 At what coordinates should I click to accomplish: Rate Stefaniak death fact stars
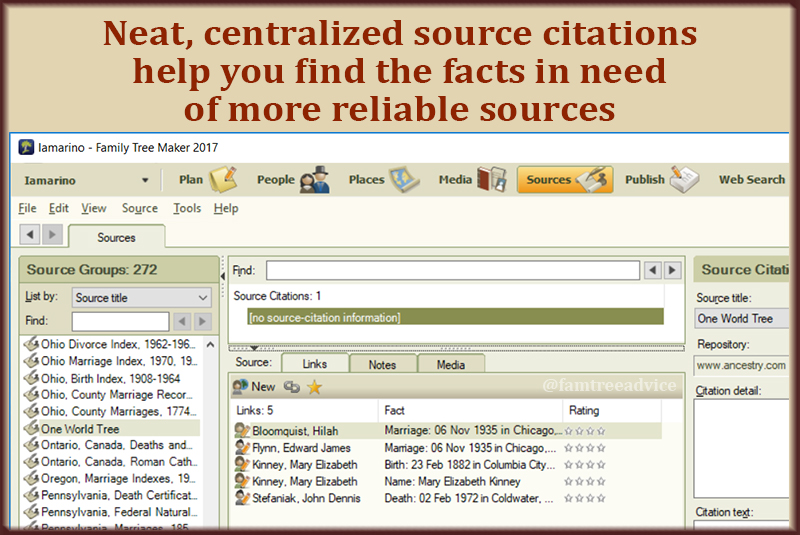pyautogui.click(x=585, y=498)
